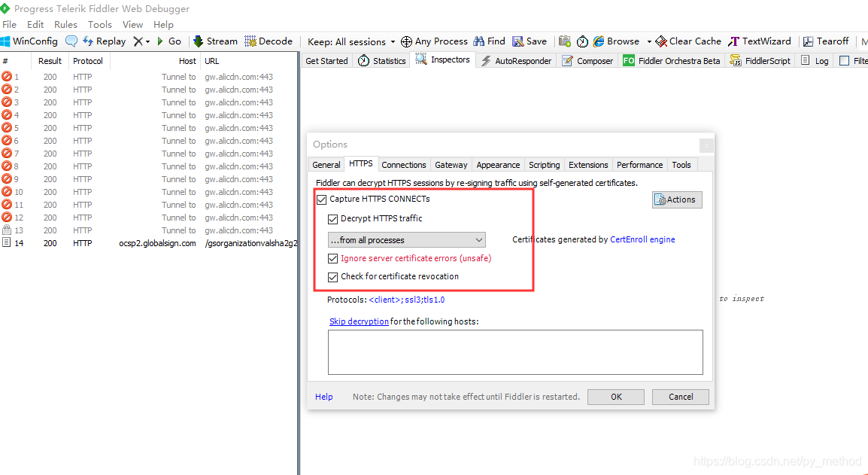Switch to Connections tab in Options
Viewport: 868px width, 475px height.
tap(404, 165)
